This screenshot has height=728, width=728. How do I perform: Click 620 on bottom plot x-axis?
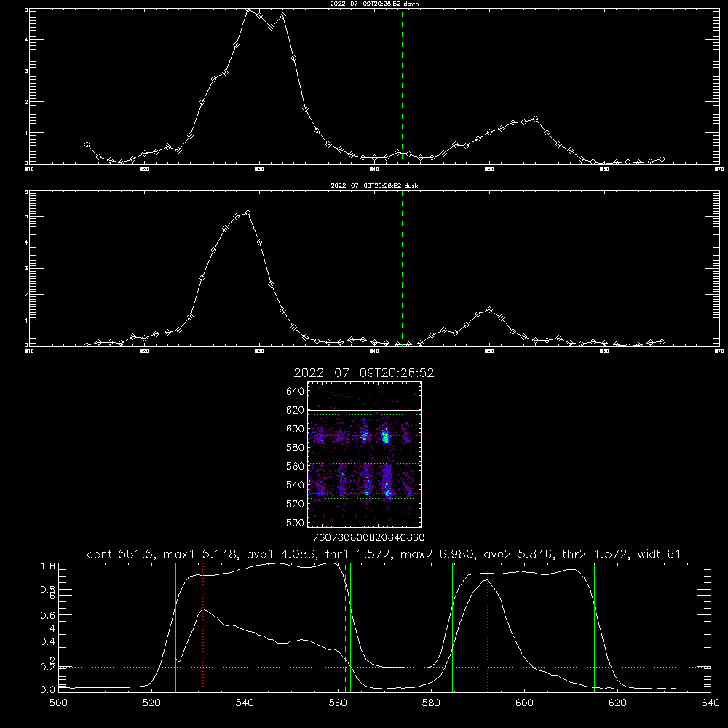[x=617, y=703]
